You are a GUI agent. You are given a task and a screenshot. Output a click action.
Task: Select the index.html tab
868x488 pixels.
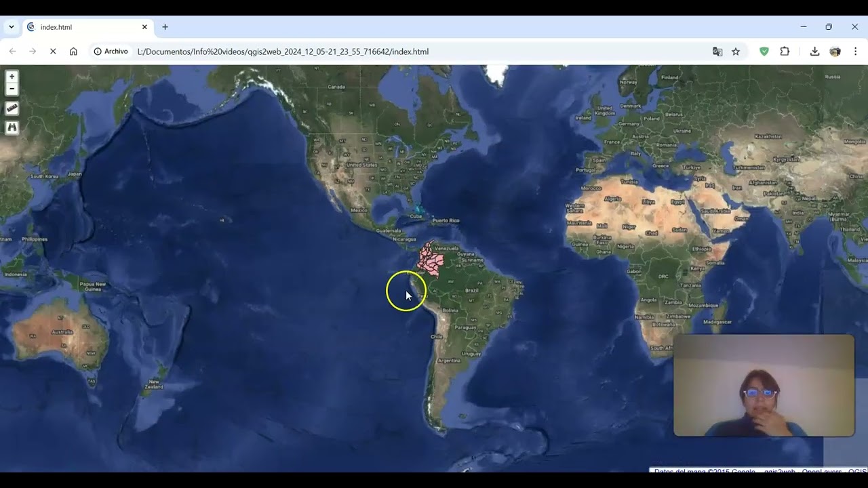[88, 27]
